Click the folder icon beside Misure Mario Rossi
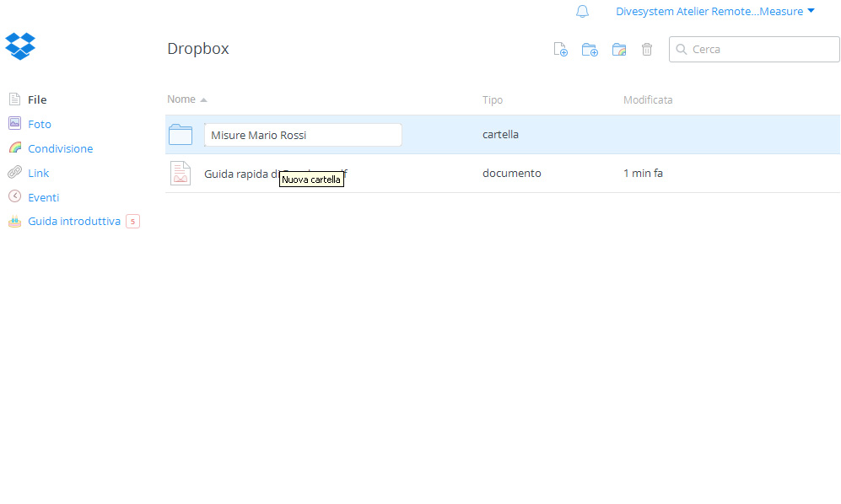 [x=181, y=135]
